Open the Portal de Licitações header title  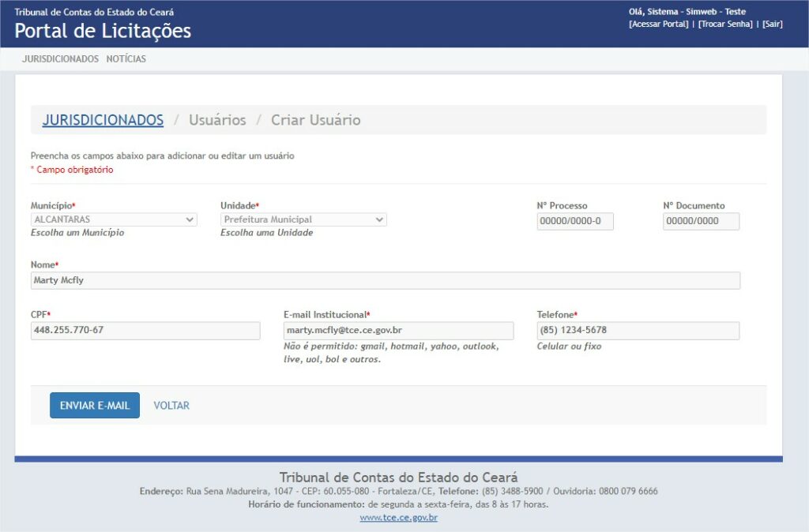click(103, 32)
